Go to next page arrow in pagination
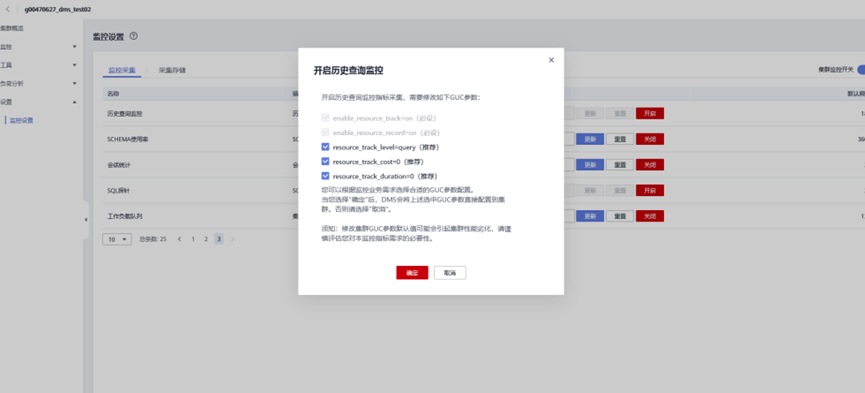This screenshot has height=393, width=865. pos(232,239)
